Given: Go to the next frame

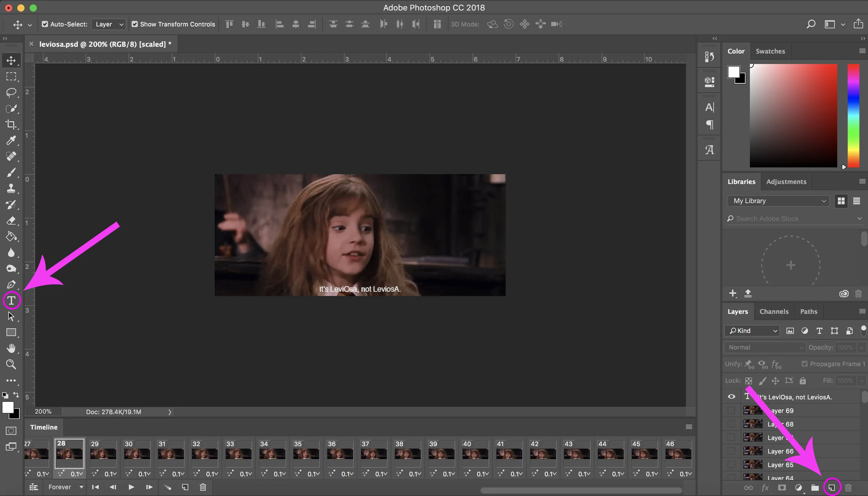Looking at the screenshot, I should click(149, 487).
